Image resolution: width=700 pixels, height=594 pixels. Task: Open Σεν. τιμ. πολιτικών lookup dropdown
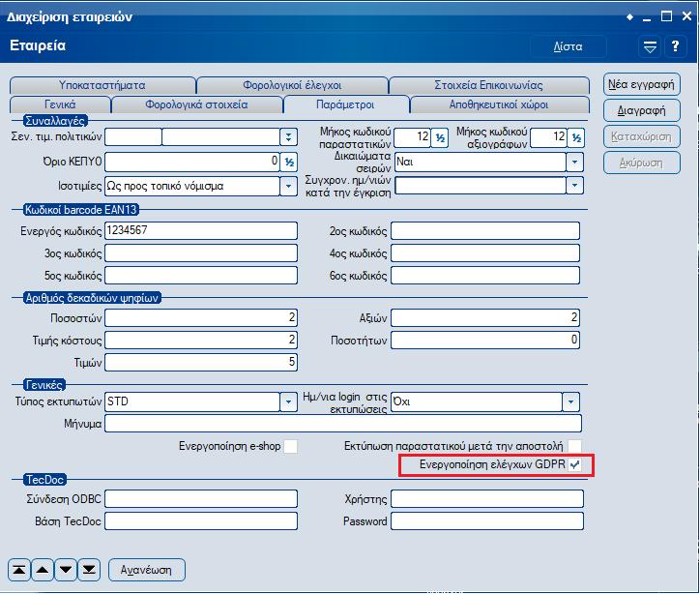tap(288, 137)
